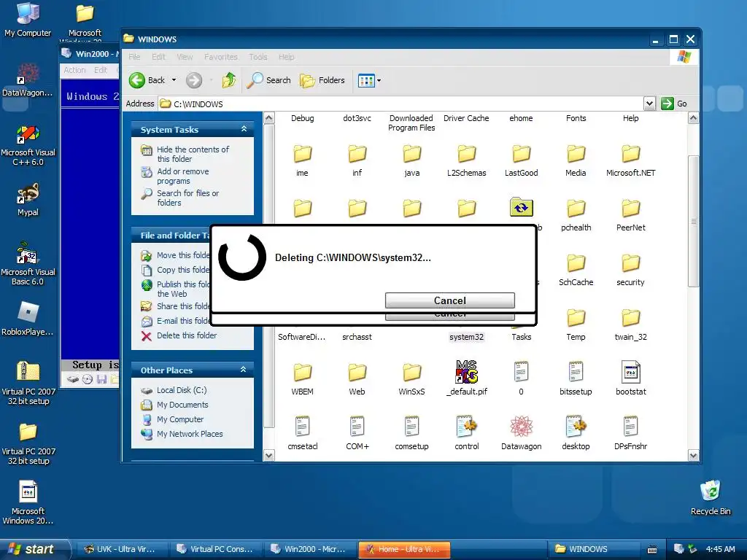
Task: Open the Favorites menu
Action: (x=220, y=57)
